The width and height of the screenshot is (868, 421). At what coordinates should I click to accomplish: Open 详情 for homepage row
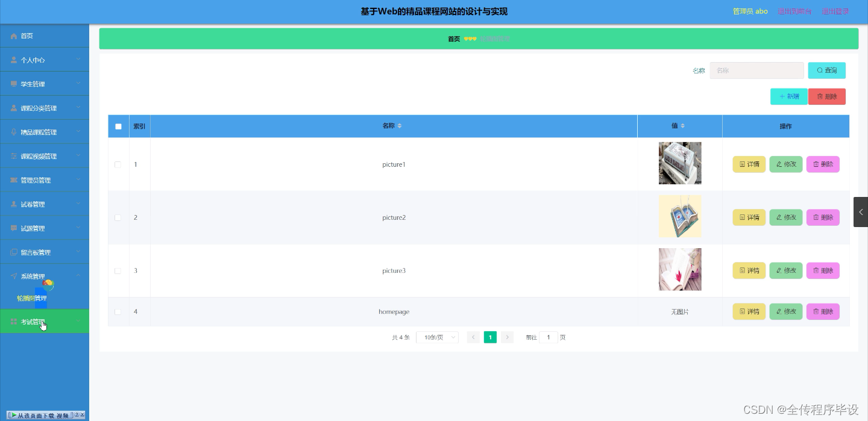click(x=749, y=311)
